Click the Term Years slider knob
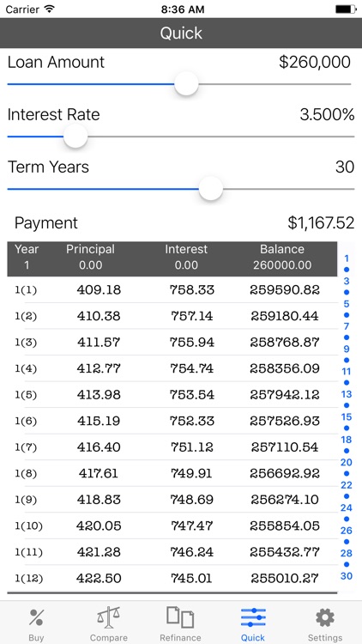 coord(211,189)
